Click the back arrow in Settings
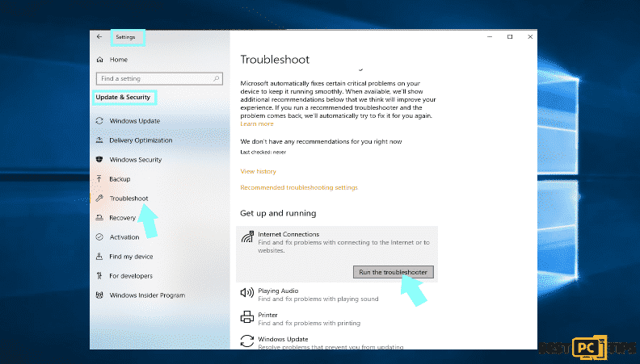The image size is (640, 364). [99, 36]
